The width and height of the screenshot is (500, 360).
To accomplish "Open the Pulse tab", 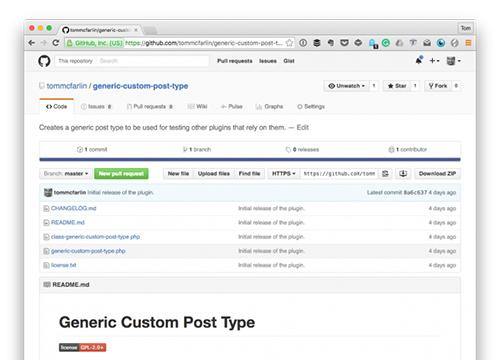I will tap(232, 107).
